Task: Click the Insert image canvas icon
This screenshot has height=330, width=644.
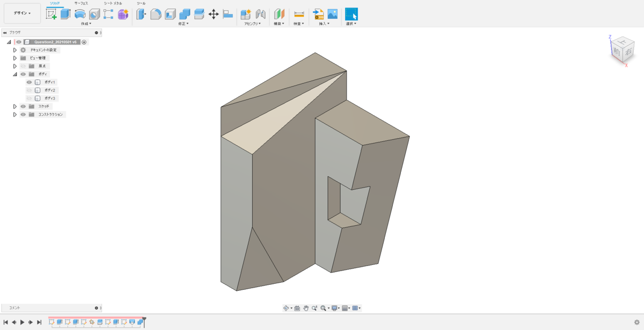Action: click(333, 14)
